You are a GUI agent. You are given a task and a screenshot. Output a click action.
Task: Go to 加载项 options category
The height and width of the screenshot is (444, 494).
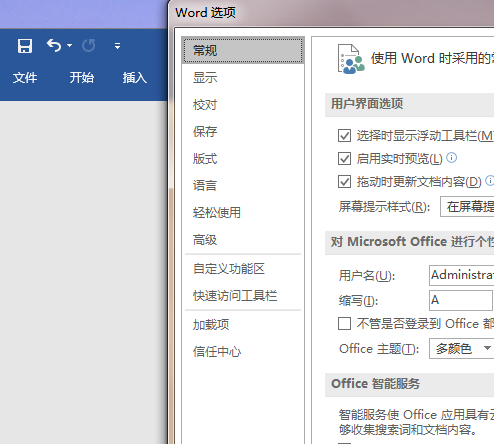coord(243,325)
